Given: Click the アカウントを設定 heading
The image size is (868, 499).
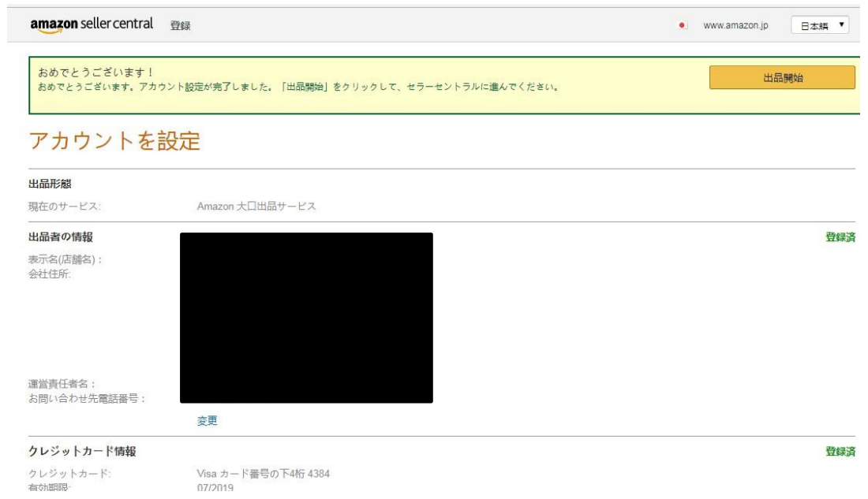Looking at the screenshot, I should tap(114, 141).
